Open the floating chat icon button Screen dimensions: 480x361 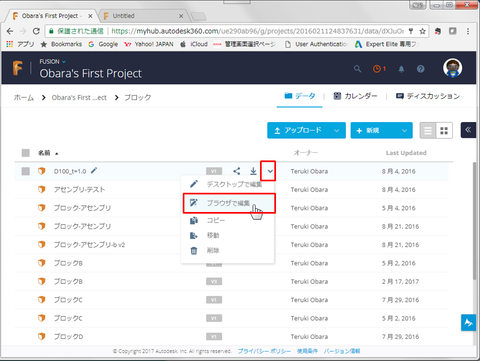(468, 323)
